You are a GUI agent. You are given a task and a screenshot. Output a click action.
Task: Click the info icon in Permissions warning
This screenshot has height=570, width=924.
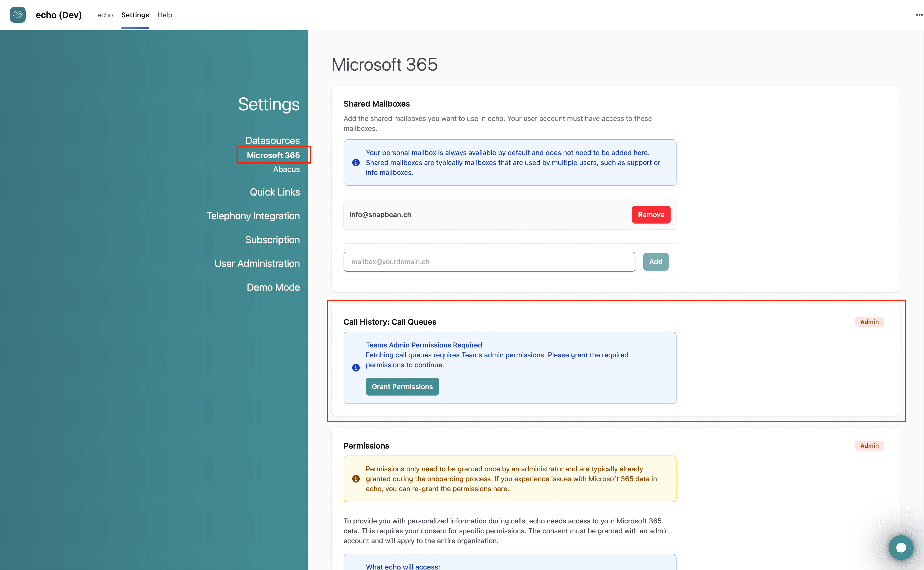356,479
